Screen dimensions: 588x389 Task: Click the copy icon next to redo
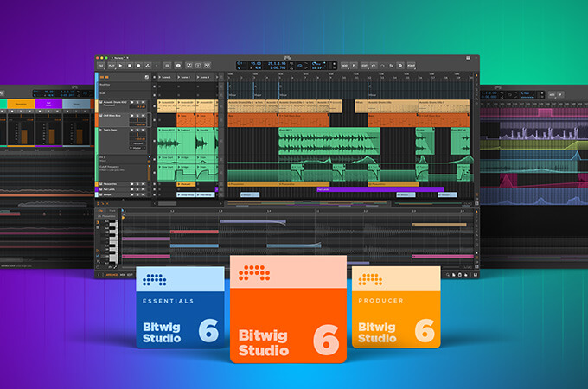coord(391,66)
